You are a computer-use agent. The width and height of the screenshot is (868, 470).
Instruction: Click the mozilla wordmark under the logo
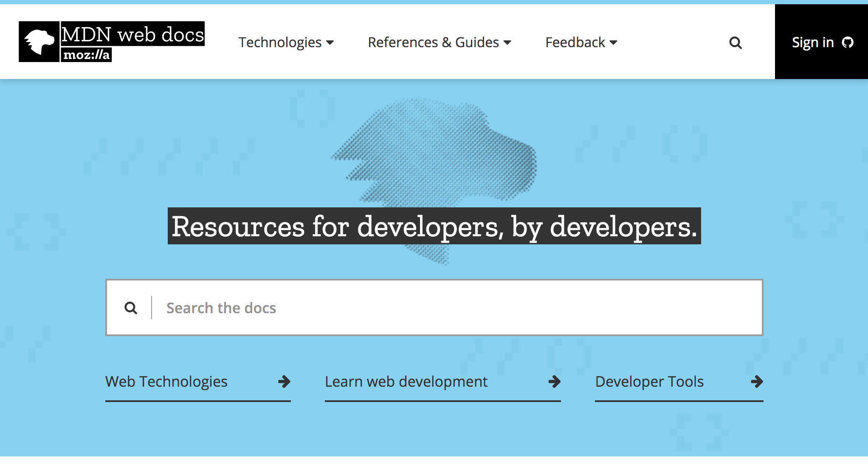tap(87, 55)
